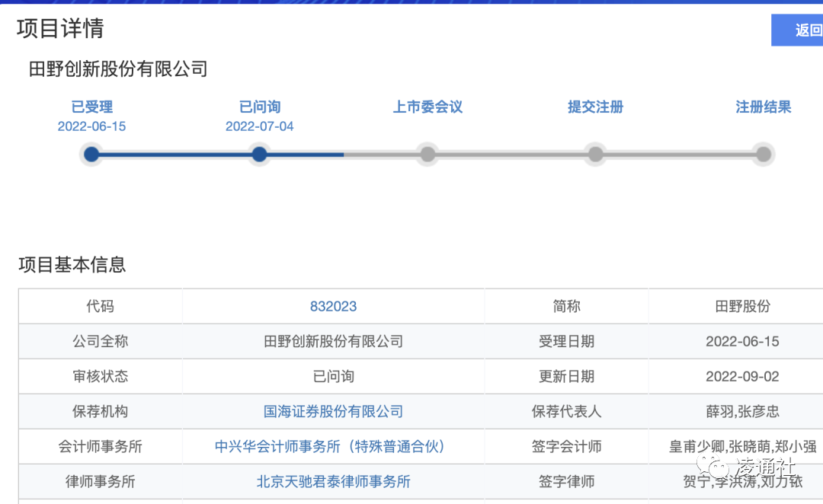
Task: Open 国海证券股份有限公司 sponsor link
Action: (x=333, y=411)
